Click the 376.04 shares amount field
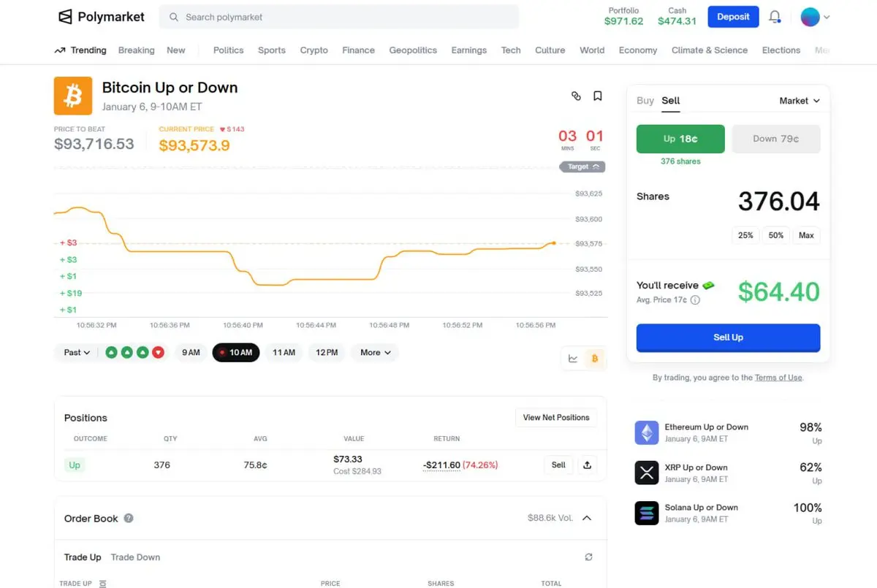This screenshot has width=877, height=588. click(x=779, y=201)
